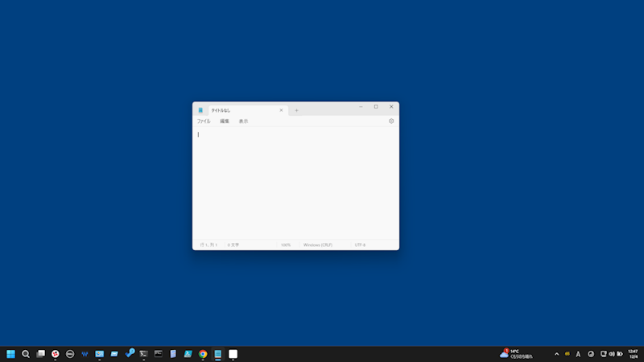Image resolution: width=644 pixels, height=362 pixels.
Task: Maximize the Notepad window
Action: click(376, 107)
